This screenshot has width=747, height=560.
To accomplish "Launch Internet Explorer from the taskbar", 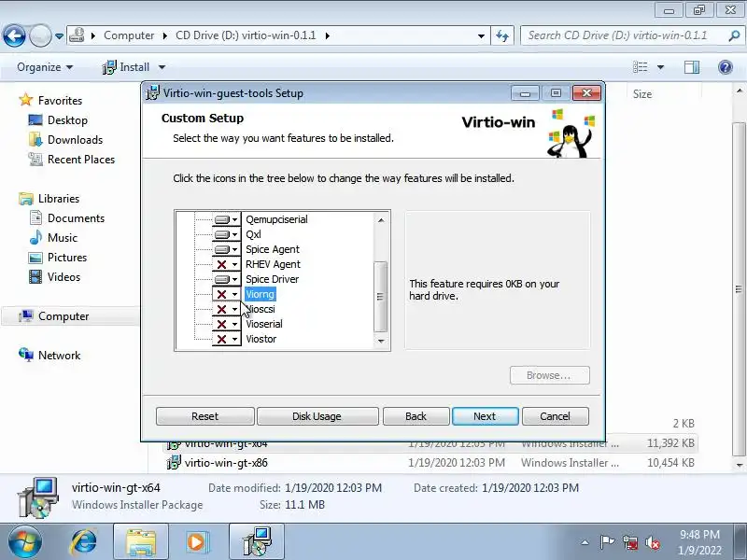I will point(84,542).
